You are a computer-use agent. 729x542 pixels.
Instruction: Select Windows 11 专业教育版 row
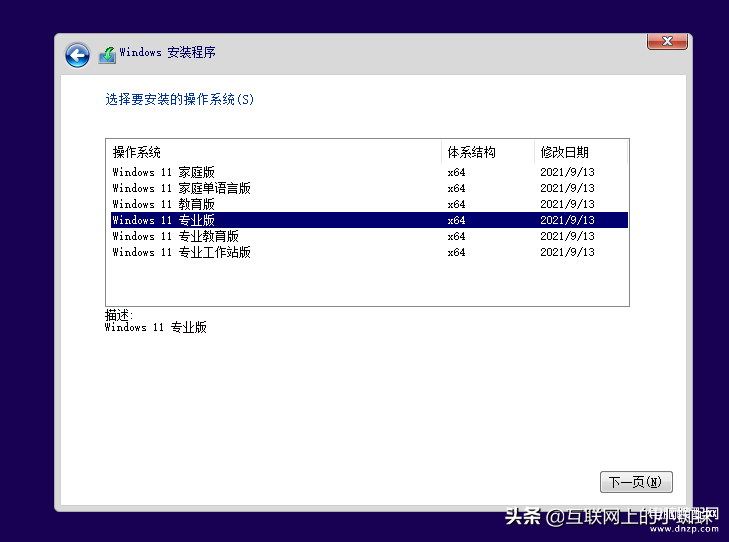[369, 236]
